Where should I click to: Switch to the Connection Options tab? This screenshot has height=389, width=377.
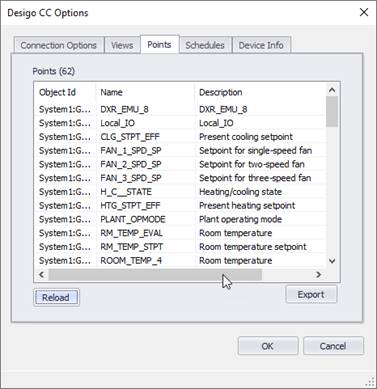coord(58,45)
